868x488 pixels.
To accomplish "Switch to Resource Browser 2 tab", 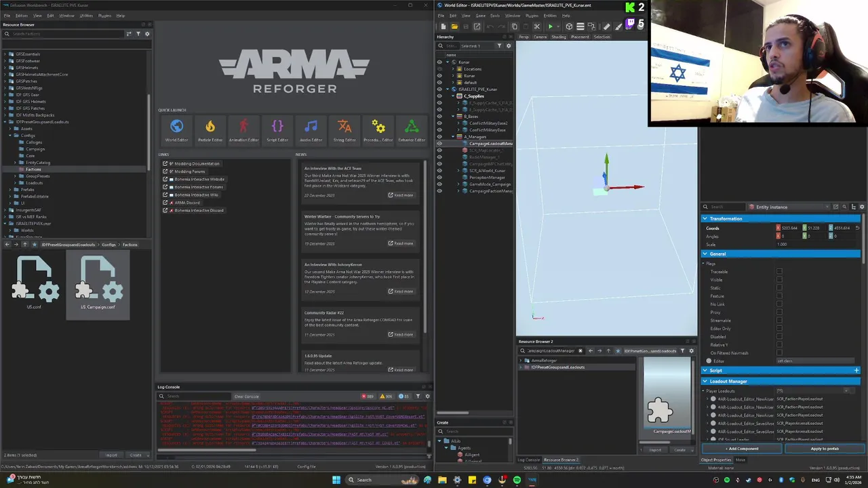I will click(x=561, y=460).
